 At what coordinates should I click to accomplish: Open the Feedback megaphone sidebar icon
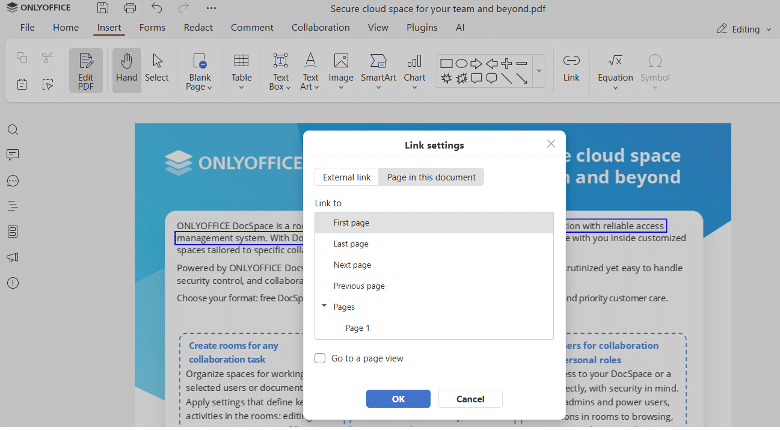(13, 257)
